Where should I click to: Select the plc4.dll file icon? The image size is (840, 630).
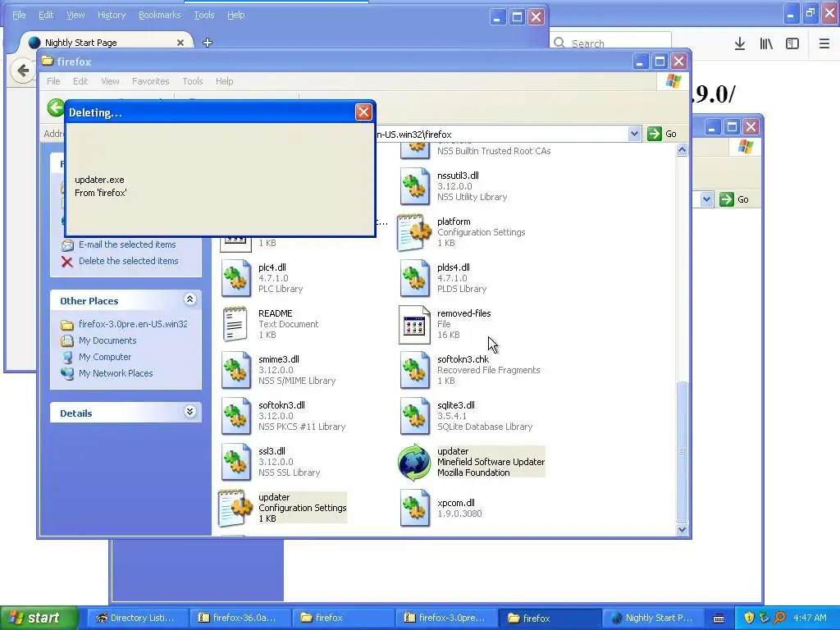(235, 278)
